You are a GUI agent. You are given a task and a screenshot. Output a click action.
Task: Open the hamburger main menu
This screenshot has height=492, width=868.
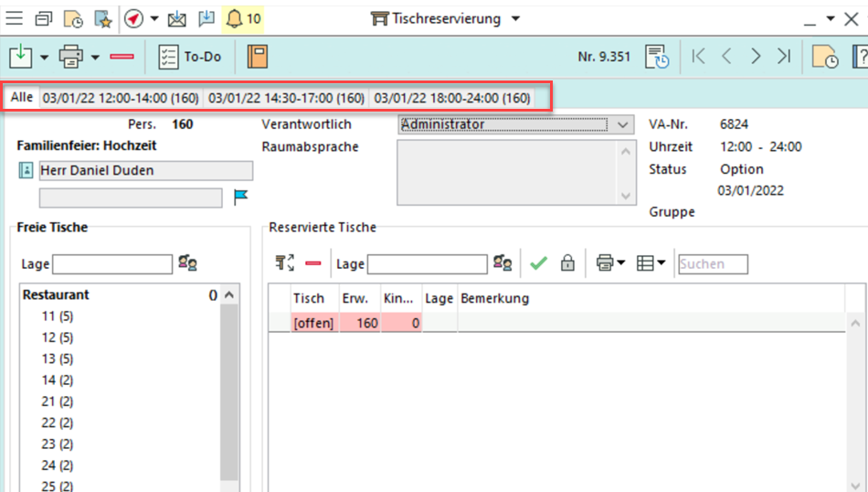tap(15, 19)
